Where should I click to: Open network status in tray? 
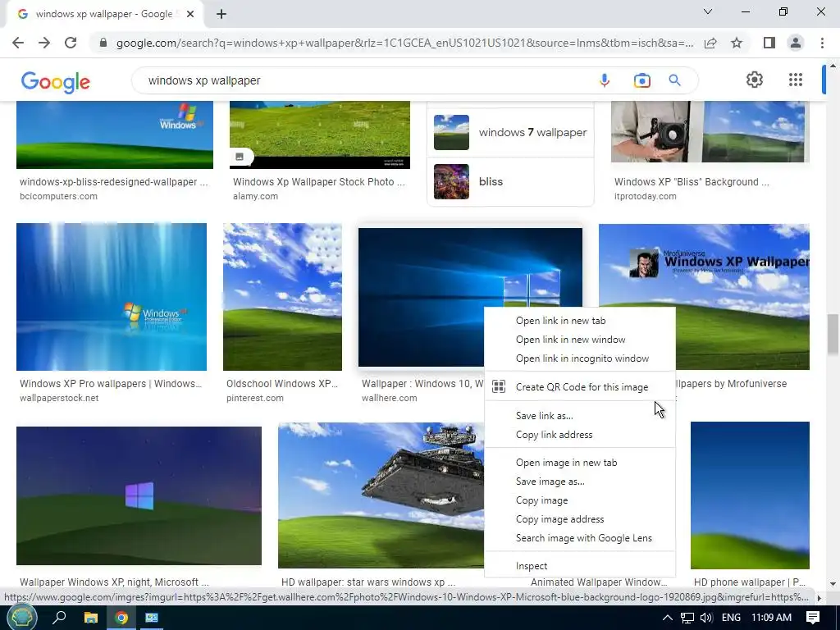pyautogui.click(x=687, y=618)
